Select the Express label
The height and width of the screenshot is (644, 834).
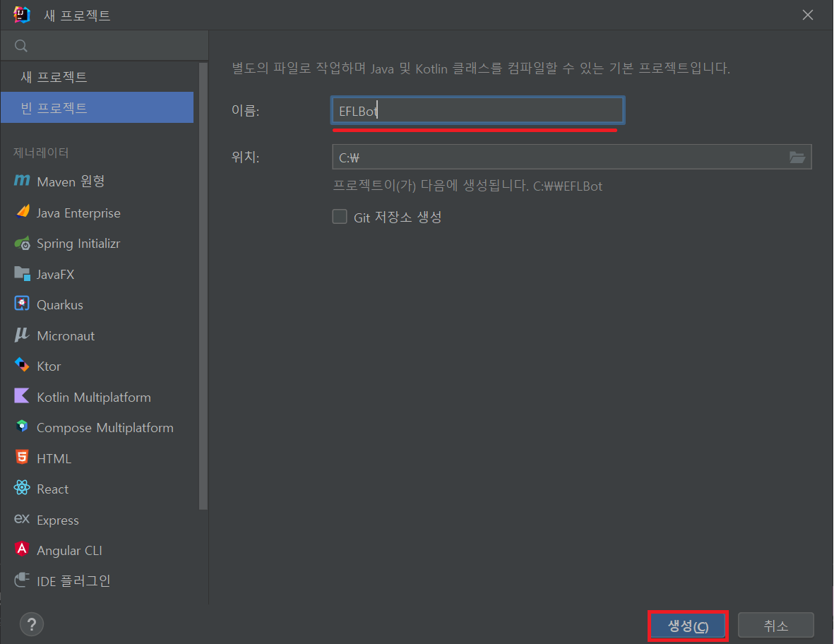(57, 520)
